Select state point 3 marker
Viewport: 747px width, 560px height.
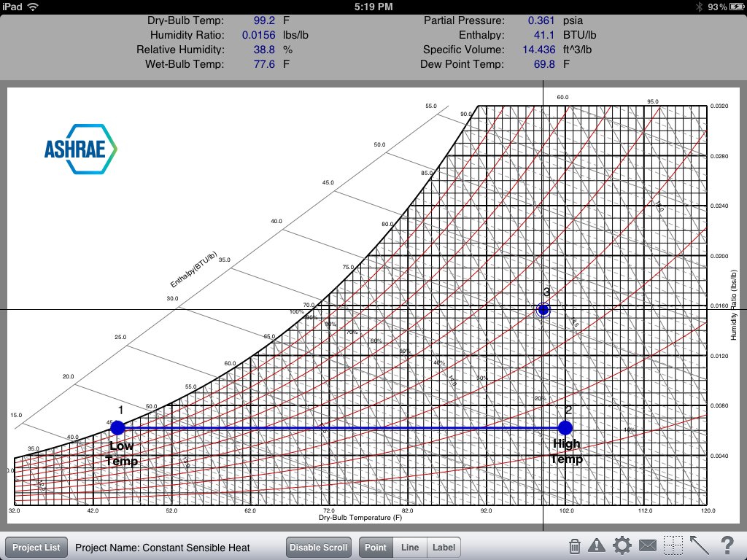(x=543, y=310)
